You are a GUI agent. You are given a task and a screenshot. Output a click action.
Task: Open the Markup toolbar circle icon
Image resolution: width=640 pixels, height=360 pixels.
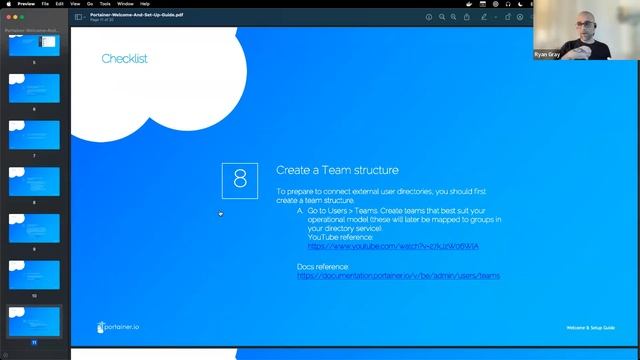pos(520,17)
